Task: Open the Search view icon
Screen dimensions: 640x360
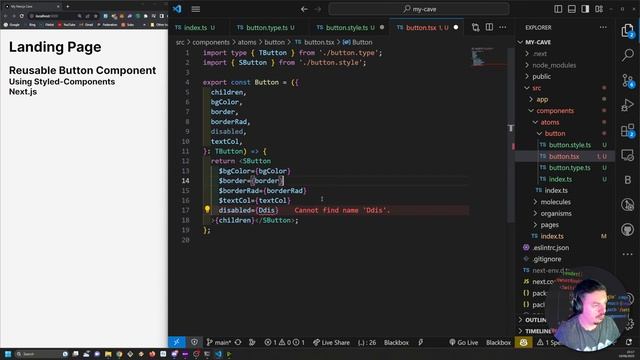Action: [x=628, y=55]
